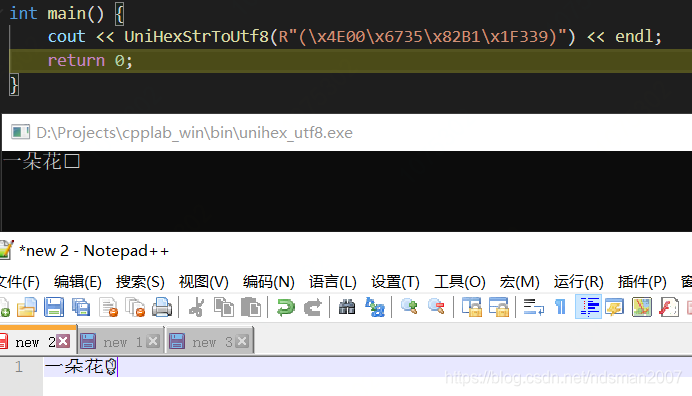This screenshot has width=692, height=396.
Task: Click the Save All toolbar icon
Action: pyautogui.click(x=81, y=307)
